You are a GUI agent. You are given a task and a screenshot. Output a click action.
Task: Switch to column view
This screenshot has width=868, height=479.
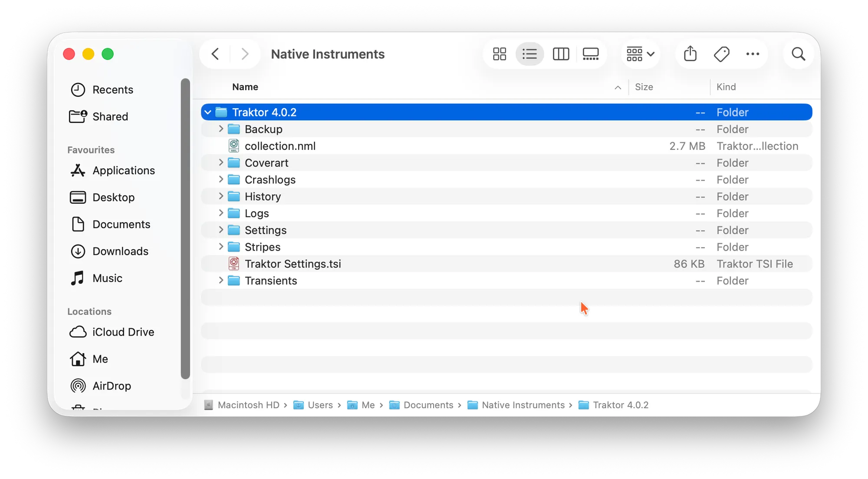pyautogui.click(x=561, y=54)
